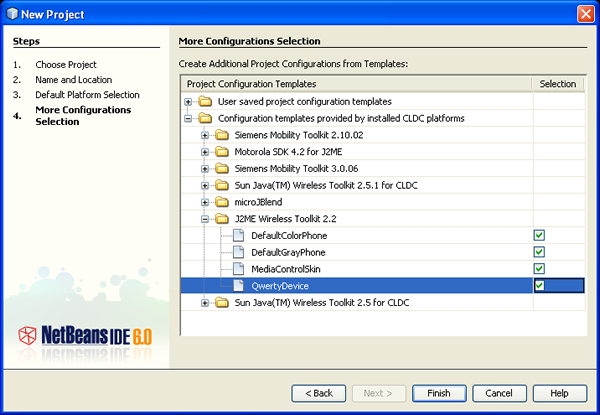This screenshot has width=600, height=415.
Task: Open Help for this wizard
Action: [559, 393]
